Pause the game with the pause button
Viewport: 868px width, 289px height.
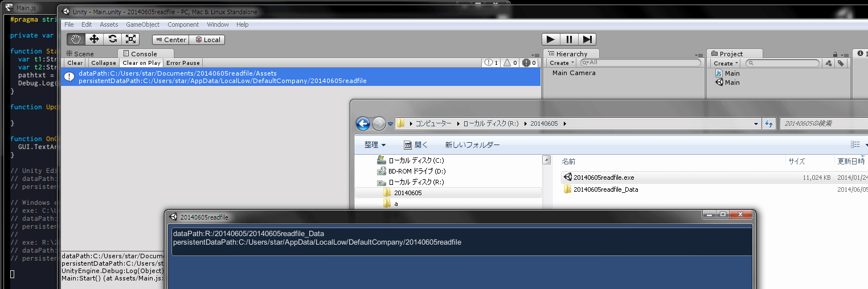tap(569, 39)
